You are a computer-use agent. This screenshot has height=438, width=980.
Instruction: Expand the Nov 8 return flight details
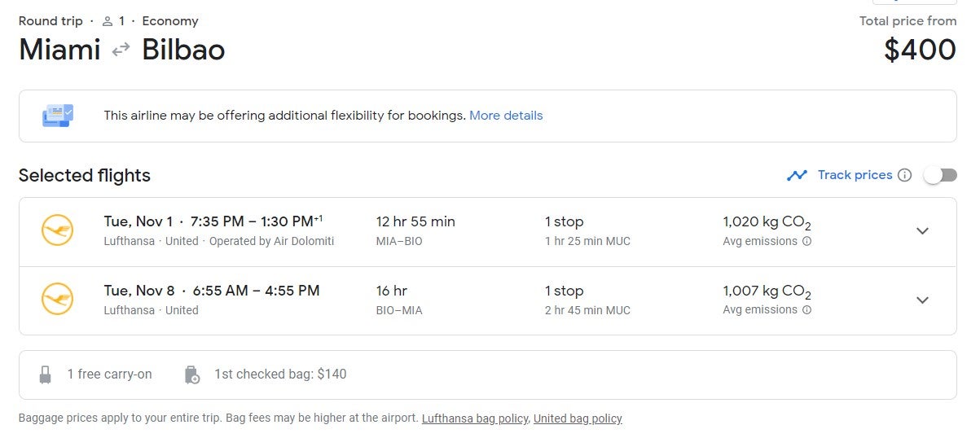(x=922, y=300)
